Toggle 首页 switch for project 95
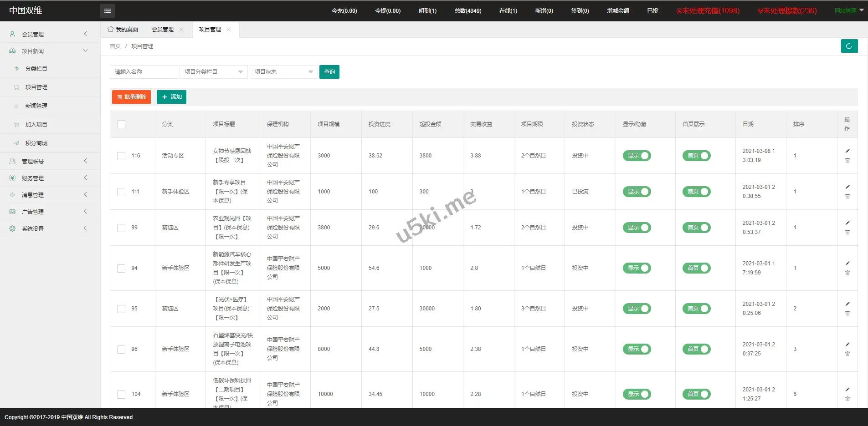868x426 pixels. point(696,309)
